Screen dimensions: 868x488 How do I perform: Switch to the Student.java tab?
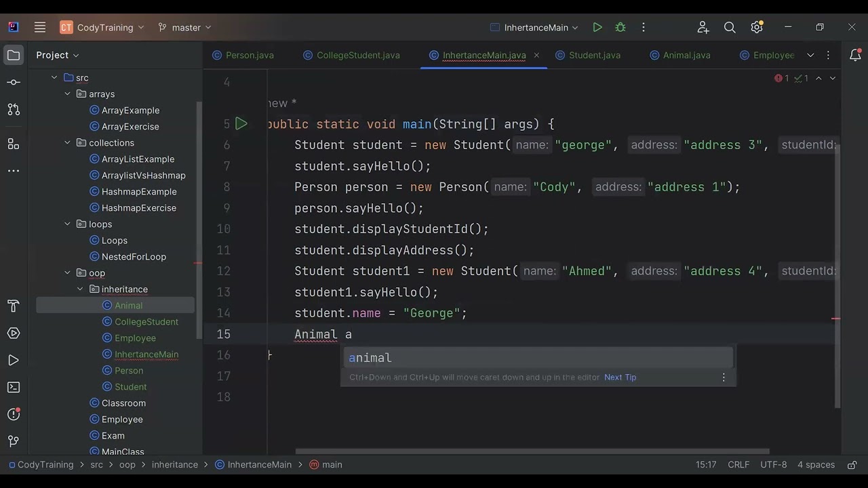coord(587,55)
